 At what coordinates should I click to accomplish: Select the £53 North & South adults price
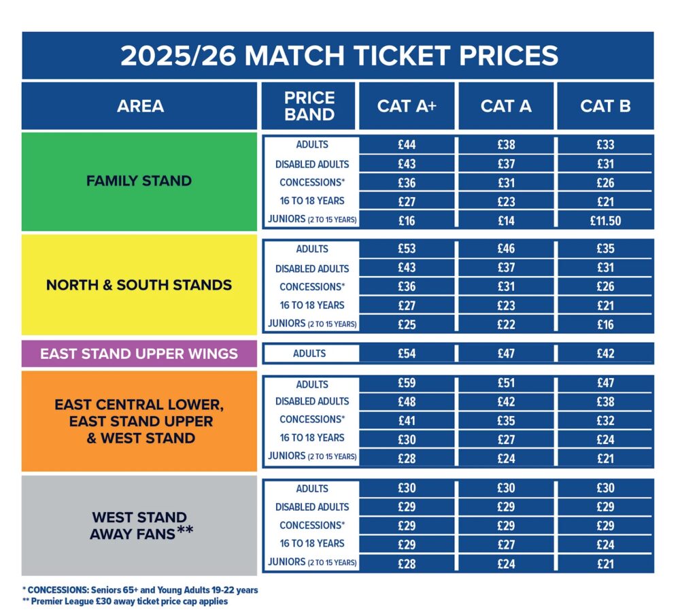click(x=407, y=249)
